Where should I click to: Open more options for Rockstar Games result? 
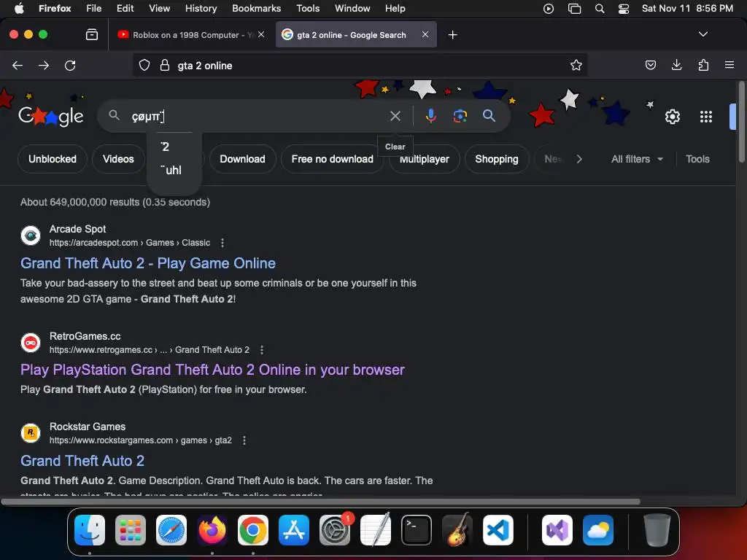click(244, 440)
